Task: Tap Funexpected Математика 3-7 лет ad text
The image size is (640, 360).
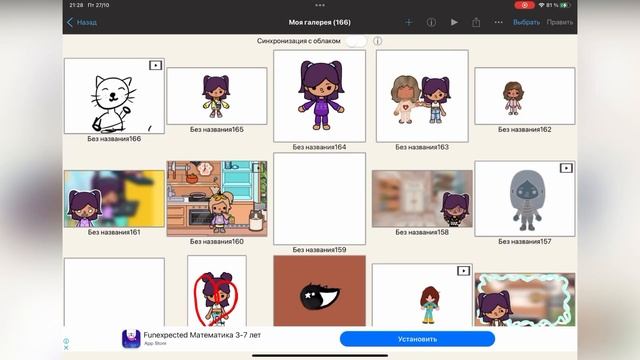Action: pyautogui.click(x=202, y=335)
